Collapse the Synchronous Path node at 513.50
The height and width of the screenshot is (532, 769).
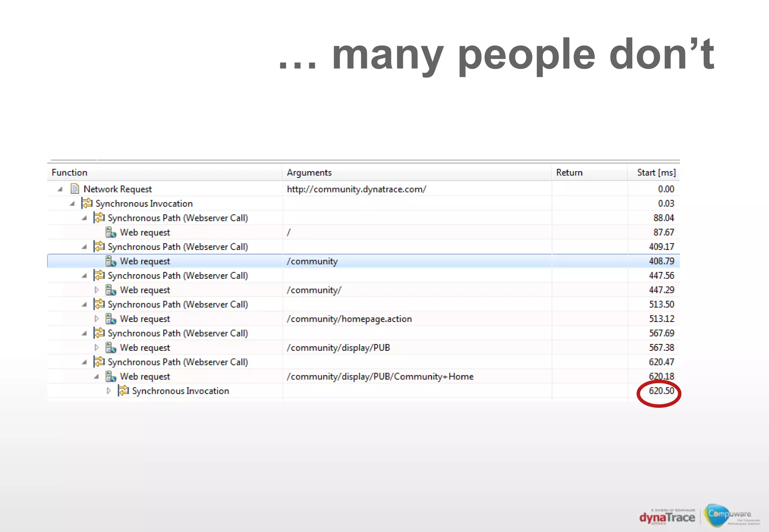coord(84,305)
